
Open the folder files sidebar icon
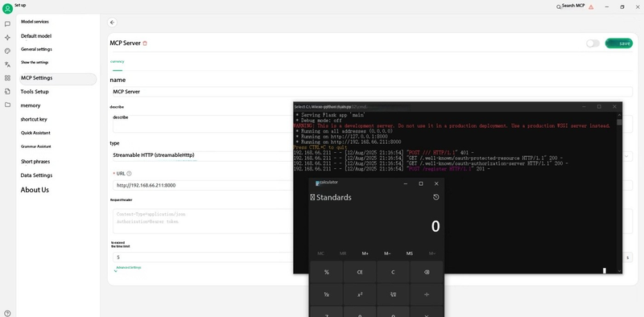pyautogui.click(x=7, y=105)
